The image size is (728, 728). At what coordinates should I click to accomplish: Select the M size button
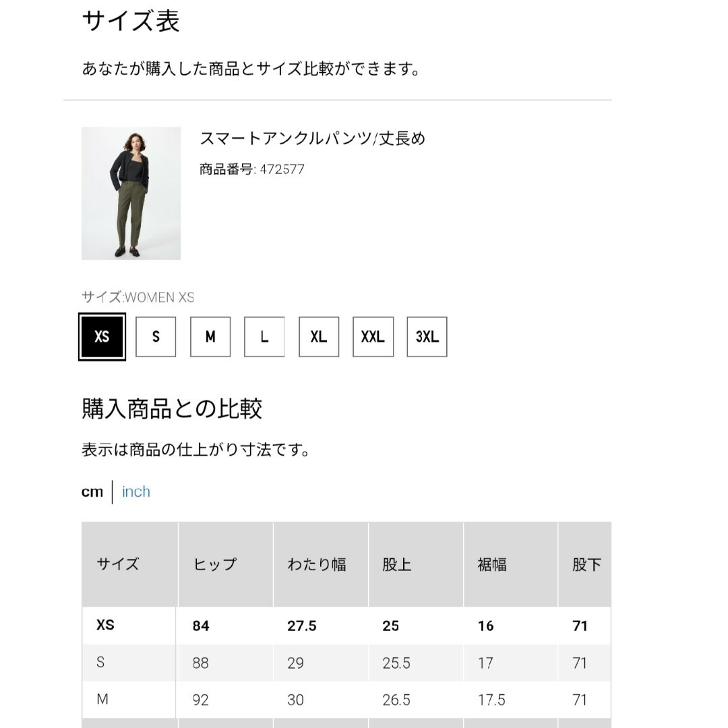(210, 336)
